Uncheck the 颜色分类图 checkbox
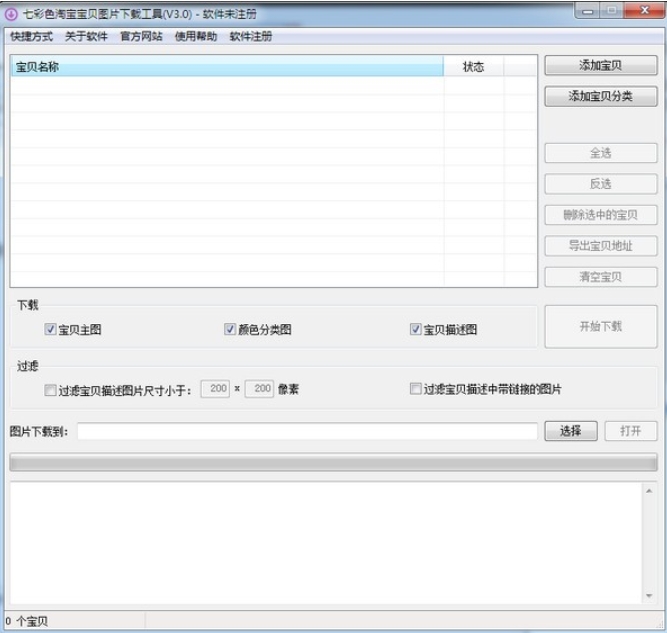The width and height of the screenshot is (667, 633). click(230, 329)
